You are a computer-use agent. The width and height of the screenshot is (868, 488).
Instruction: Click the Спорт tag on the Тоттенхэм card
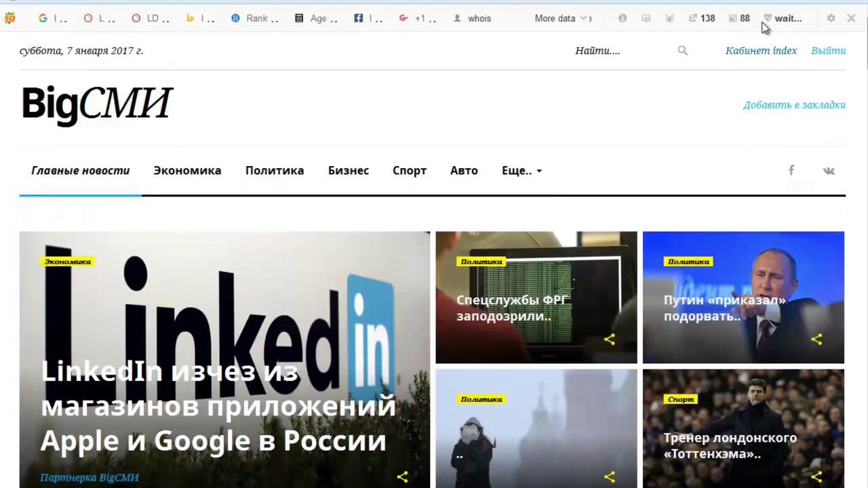tap(681, 399)
